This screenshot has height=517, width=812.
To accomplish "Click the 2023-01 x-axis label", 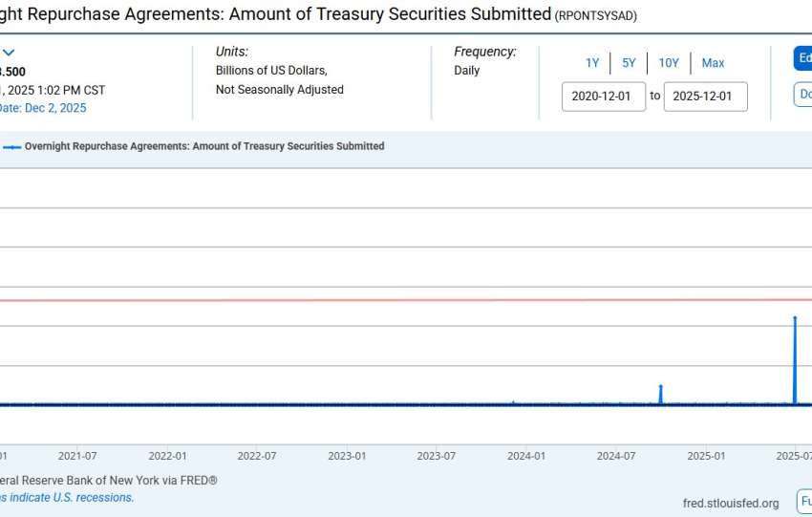I will [x=346, y=456].
